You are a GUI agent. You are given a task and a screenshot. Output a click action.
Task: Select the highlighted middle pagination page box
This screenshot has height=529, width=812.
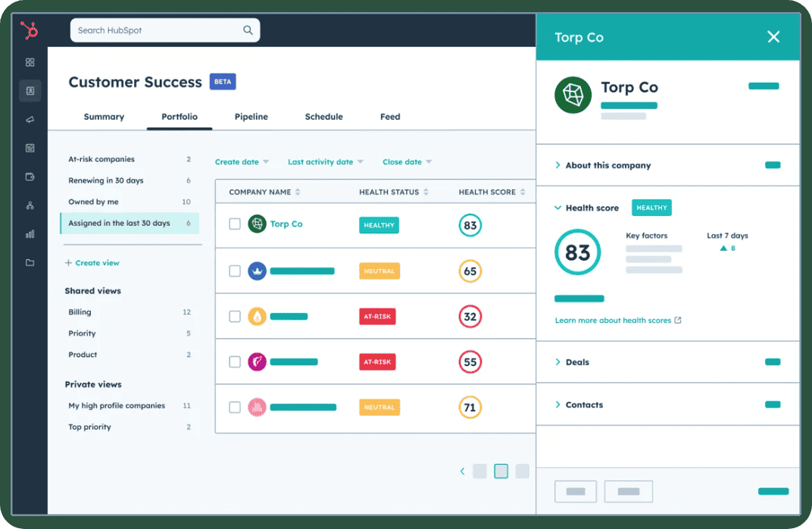501,471
